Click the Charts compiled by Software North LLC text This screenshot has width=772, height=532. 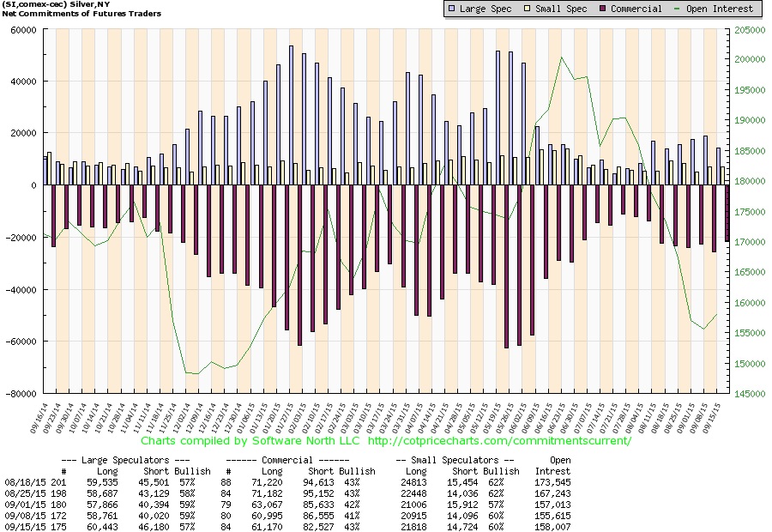pos(250,440)
